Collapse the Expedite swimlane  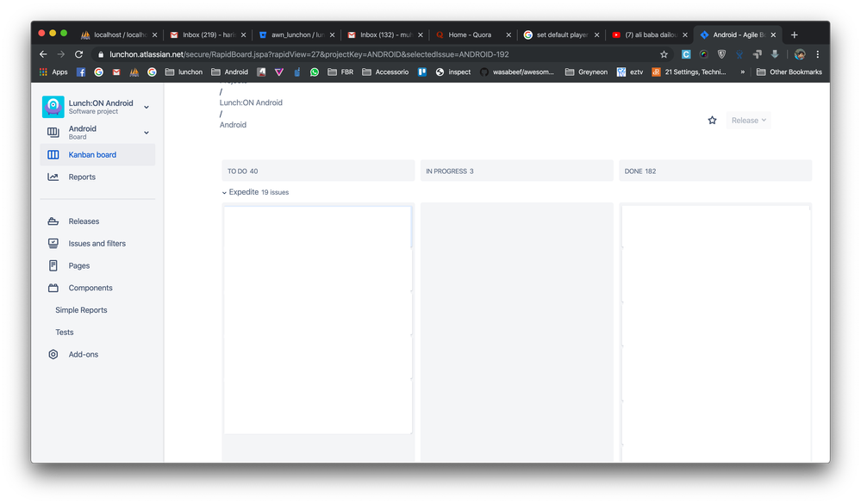(224, 193)
